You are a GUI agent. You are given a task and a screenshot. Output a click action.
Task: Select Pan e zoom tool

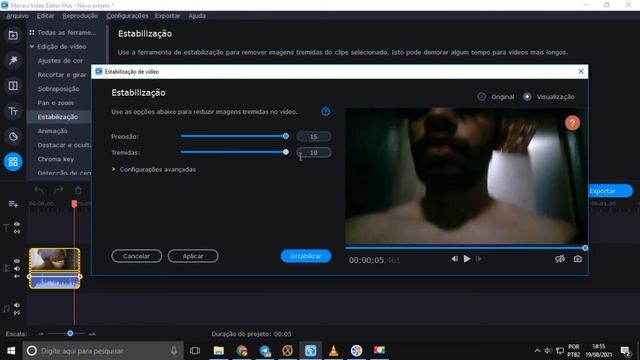coord(56,103)
